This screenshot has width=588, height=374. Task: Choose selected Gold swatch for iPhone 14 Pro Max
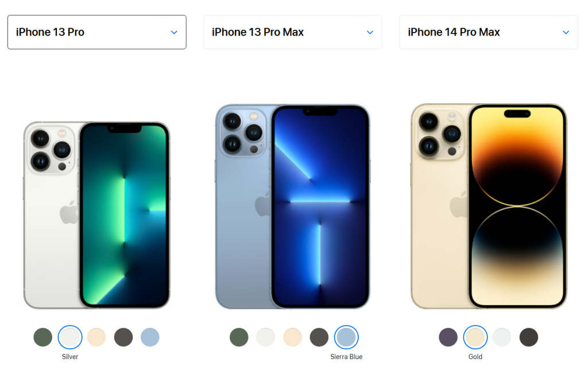(475, 337)
